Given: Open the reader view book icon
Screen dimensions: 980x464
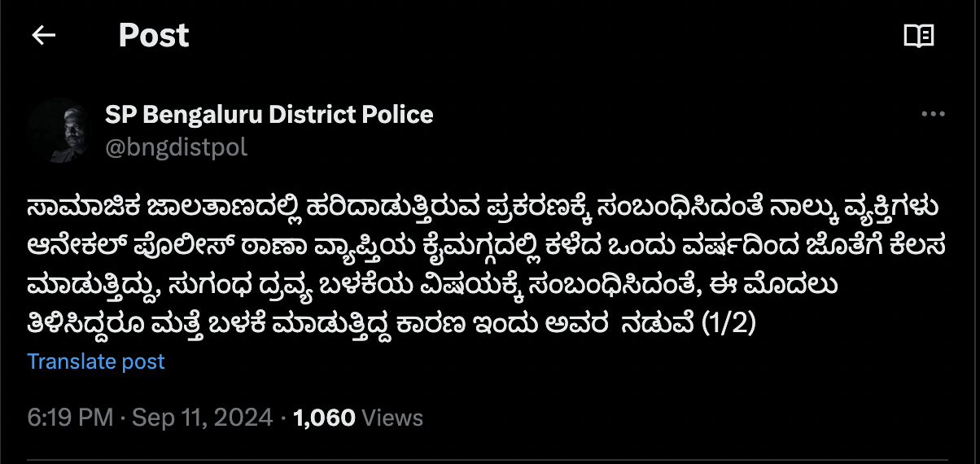Looking at the screenshot, I should tap(919, 36).
